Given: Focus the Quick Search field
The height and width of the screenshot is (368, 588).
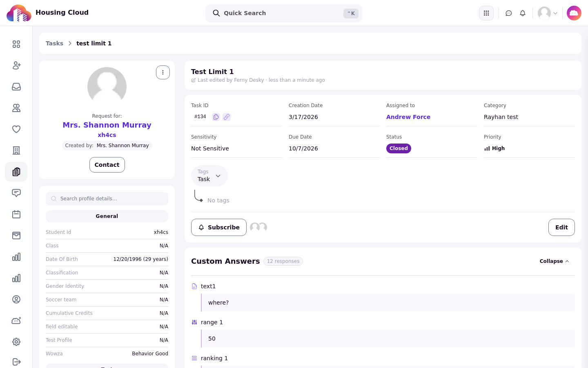Looking at the screenshot, I should pyautogui.click(x=284, y=13).
